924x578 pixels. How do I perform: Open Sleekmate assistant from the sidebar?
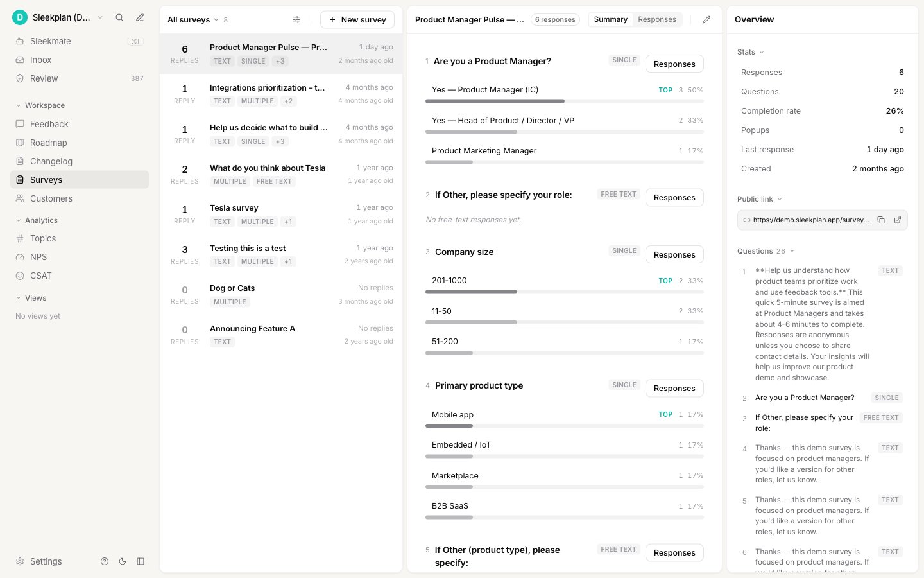[x=80, y=41]
